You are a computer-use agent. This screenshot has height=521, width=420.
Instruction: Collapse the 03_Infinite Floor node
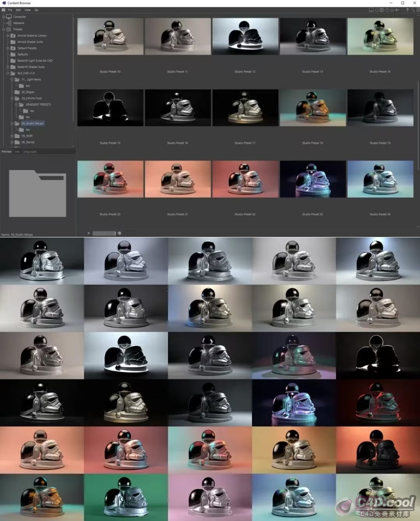click(x=12, y=98)
